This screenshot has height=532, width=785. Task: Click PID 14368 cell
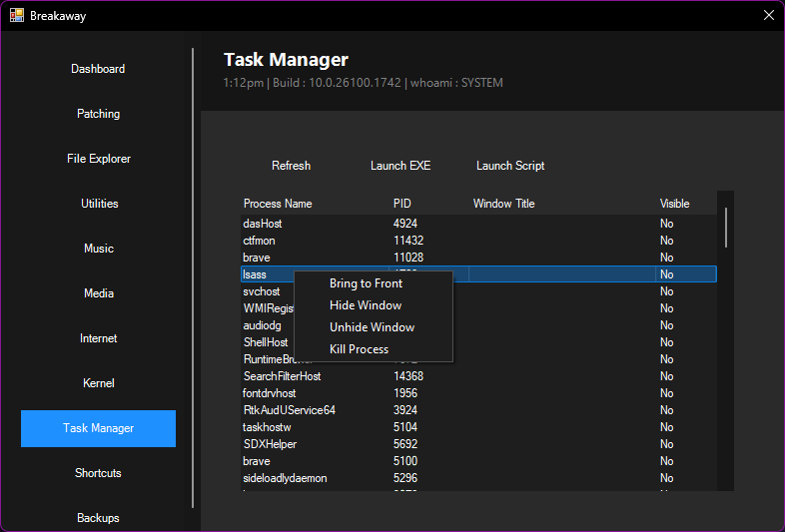coord(408,376)
